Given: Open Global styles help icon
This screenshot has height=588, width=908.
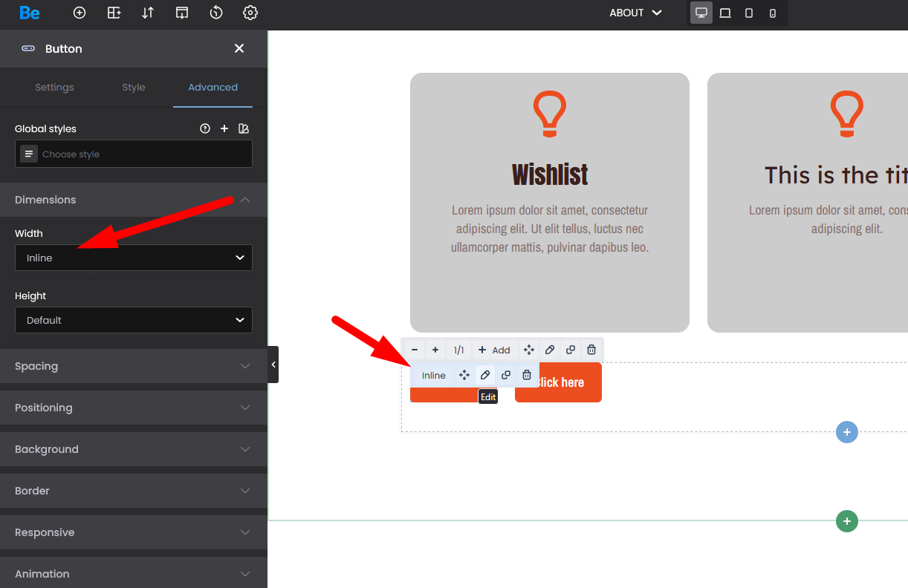Looking at the screenshot, I should (205, 128).
